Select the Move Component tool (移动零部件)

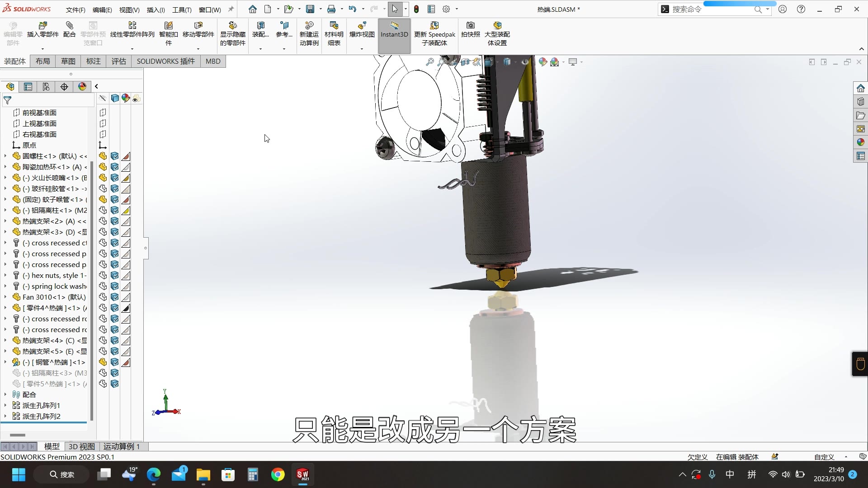198,29
